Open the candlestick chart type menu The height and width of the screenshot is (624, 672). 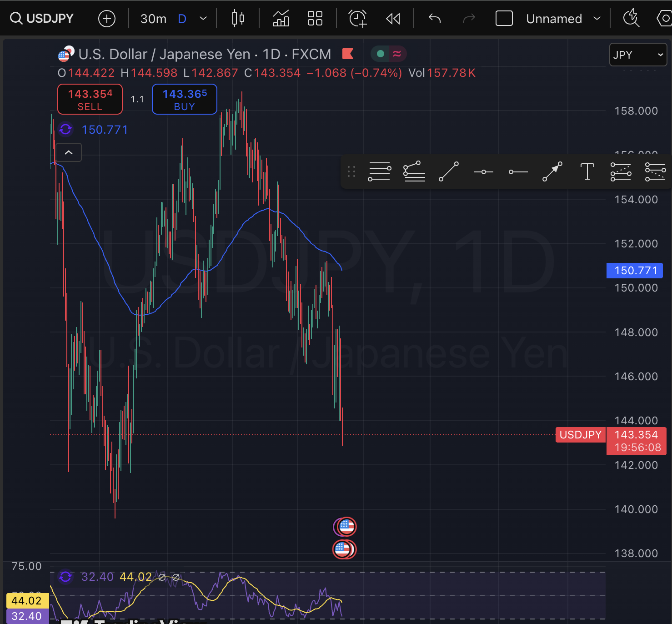(x=238, y=19)
